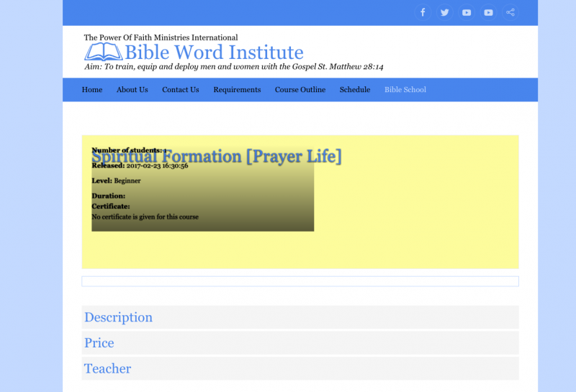Screen dimensions: 576x392
Task: Click the second YouTube icon beside the share icon
Action: click(488, 12)
